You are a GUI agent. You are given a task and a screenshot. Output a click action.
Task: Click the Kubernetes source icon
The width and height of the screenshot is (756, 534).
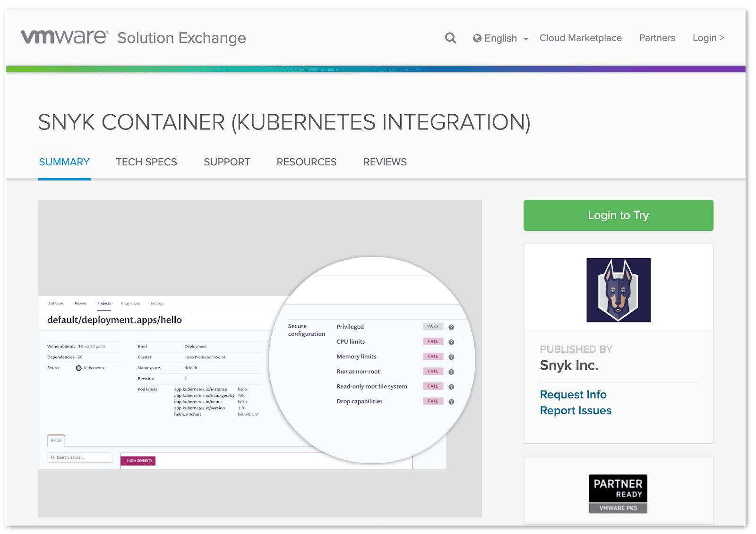[79, 368]
